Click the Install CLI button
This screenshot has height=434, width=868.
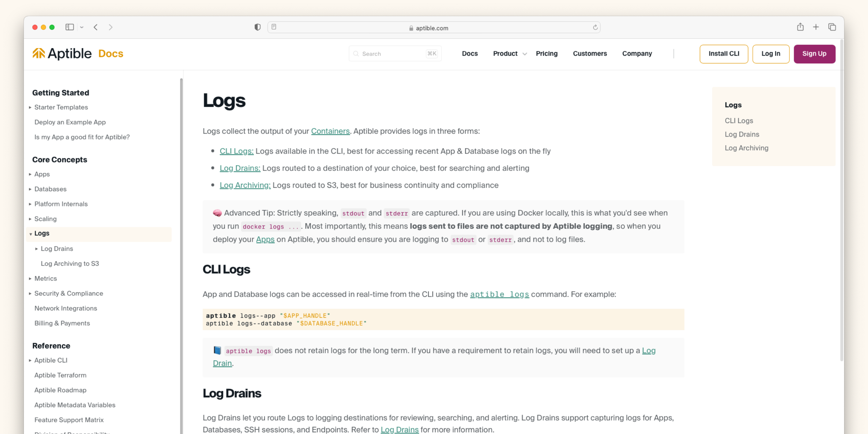(724, 54)
